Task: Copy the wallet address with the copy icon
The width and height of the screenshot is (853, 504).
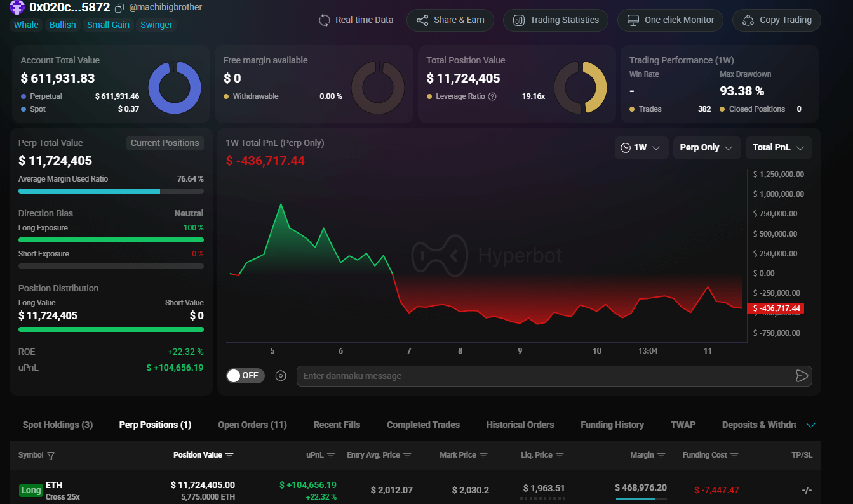Action: 119,8
